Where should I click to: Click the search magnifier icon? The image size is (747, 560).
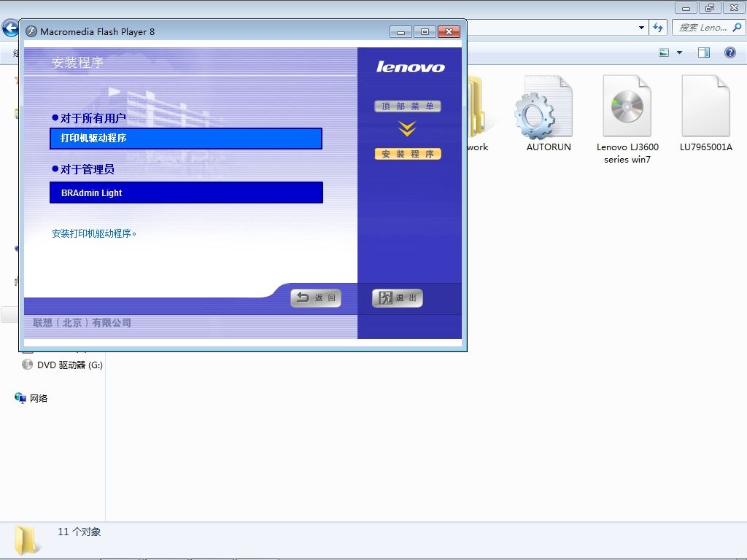click(x=737, y=28)
